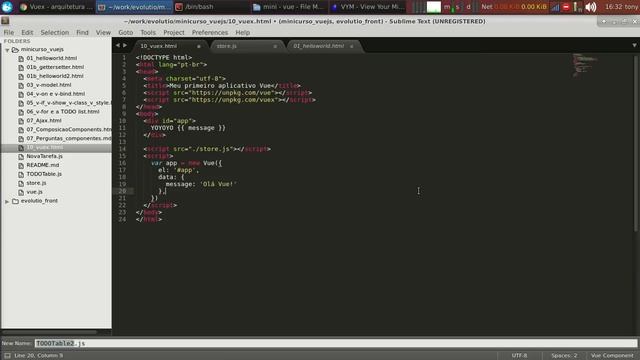Close the 01_helloworld.html tab
This screenshot has height=360, width=640.
pyautogui.click(x=351, y=47)
